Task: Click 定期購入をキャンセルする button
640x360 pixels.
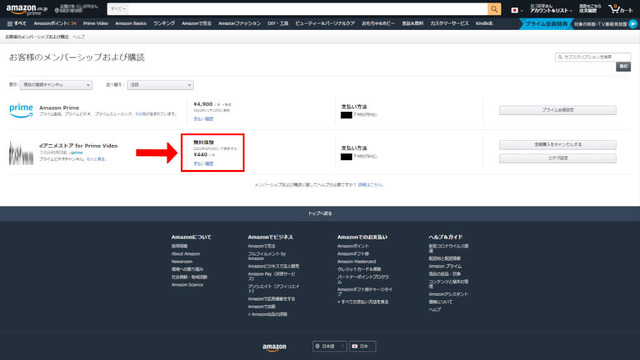Action: 558,145
